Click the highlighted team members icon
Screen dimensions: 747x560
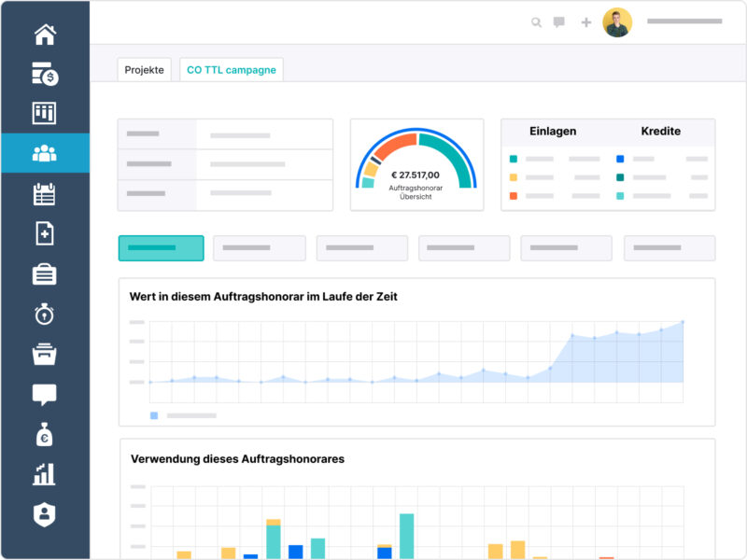[x=42, y=151]
